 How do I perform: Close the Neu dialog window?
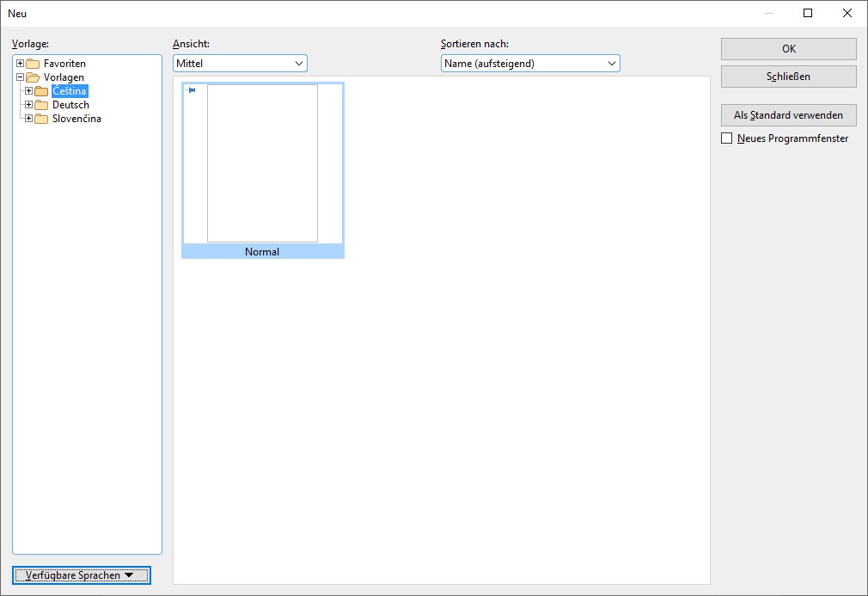(x=847, y=13)
